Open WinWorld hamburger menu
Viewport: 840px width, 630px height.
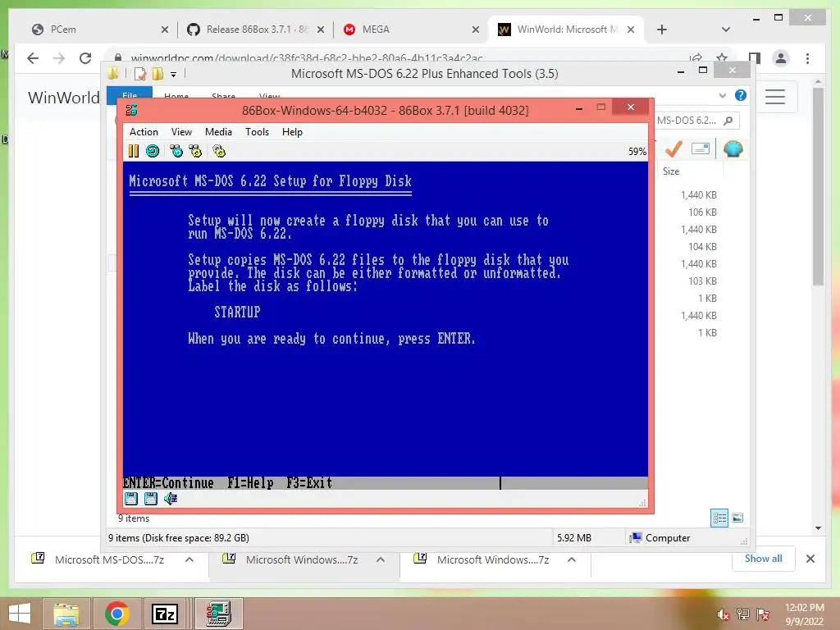click(774, 97)
